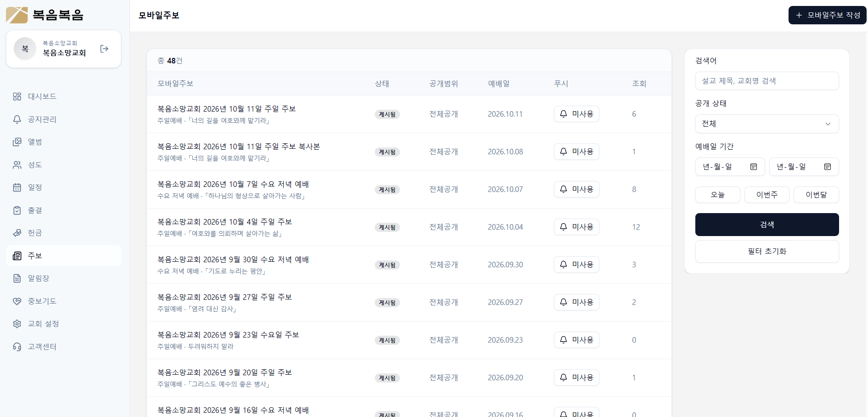Viewport: 868px width, 417px height.
Task: Open the 공개 상태 dropdown showing 전체
Action: [x=767, y=124]
